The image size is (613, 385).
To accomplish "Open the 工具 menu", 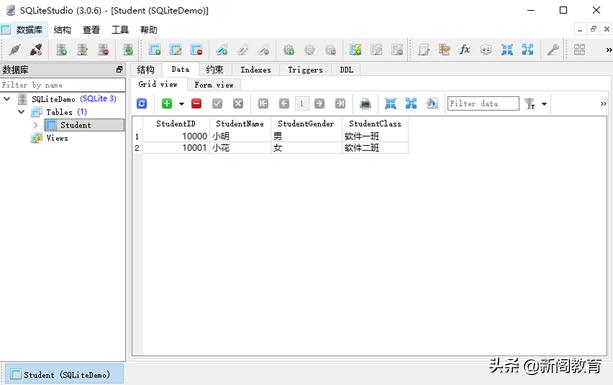I will [120, 30].
